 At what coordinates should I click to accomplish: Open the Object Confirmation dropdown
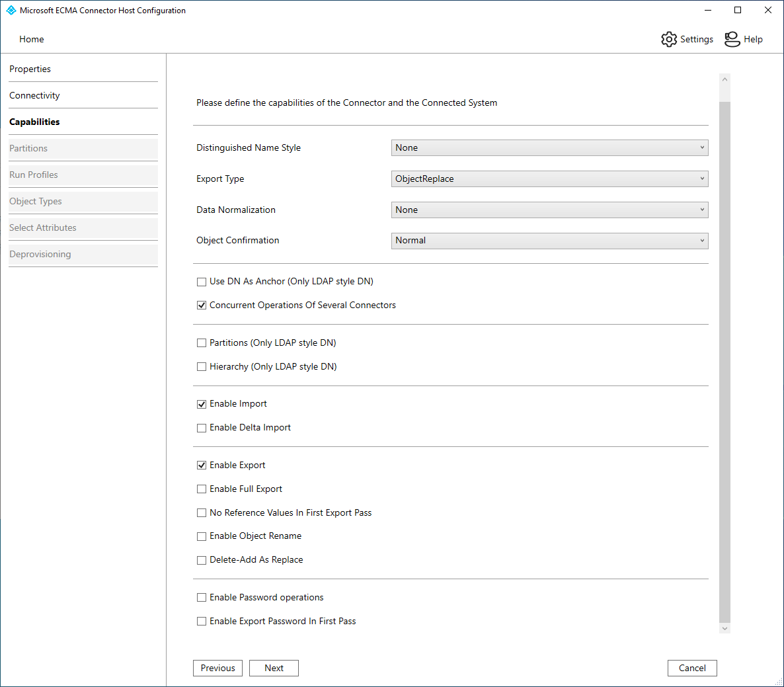click(549, 241)
